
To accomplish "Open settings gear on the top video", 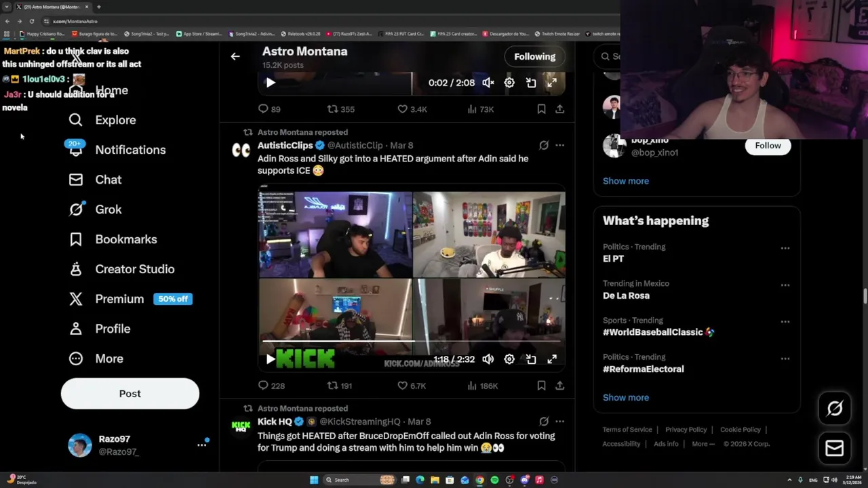I will point(509,83).
